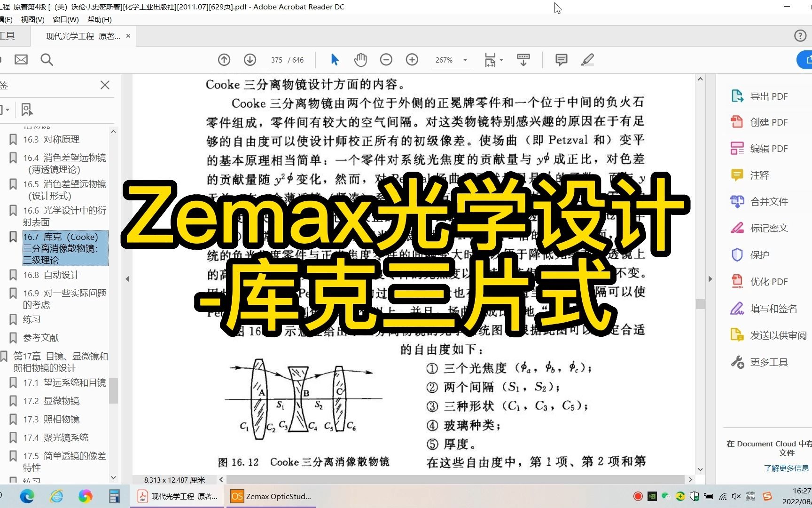Open 创建 PDF tool
The image size is (812, 508).
tap(759, 122)
